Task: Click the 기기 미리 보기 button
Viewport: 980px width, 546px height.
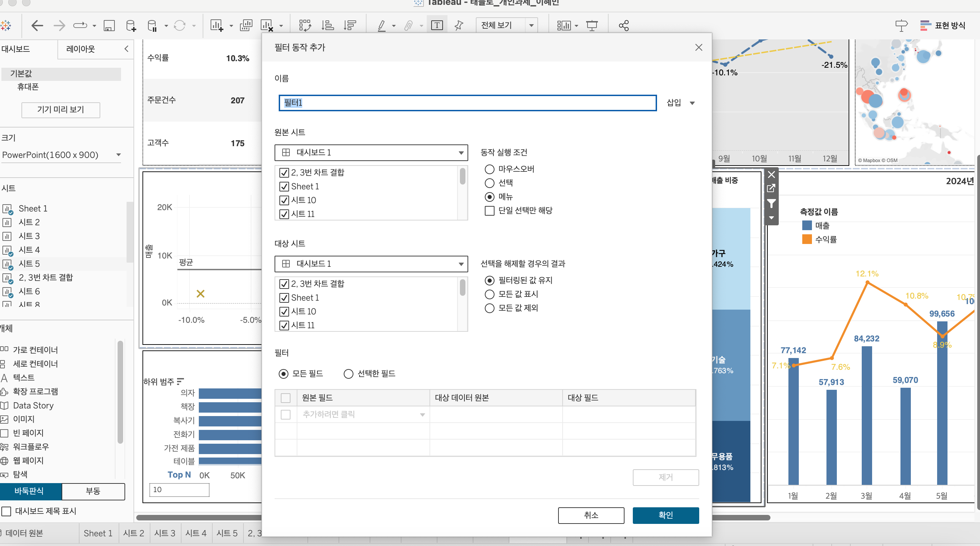Action: pos(61,110)
